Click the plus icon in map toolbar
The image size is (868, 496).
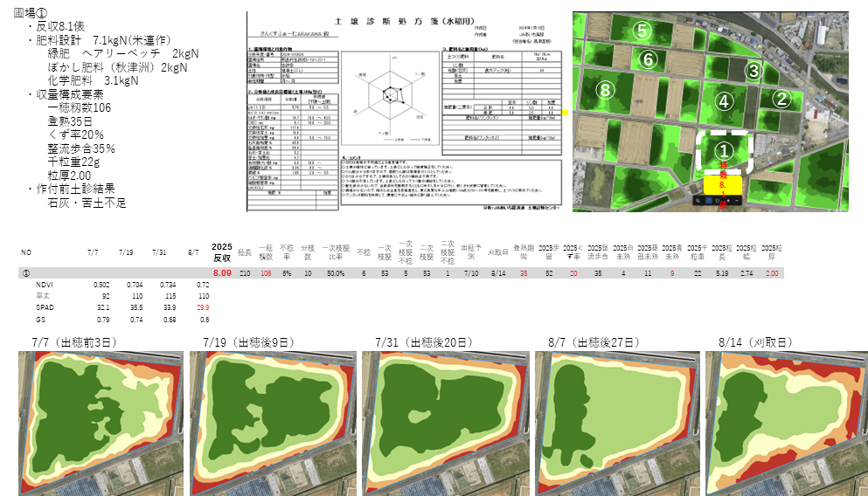click(728, 201)
